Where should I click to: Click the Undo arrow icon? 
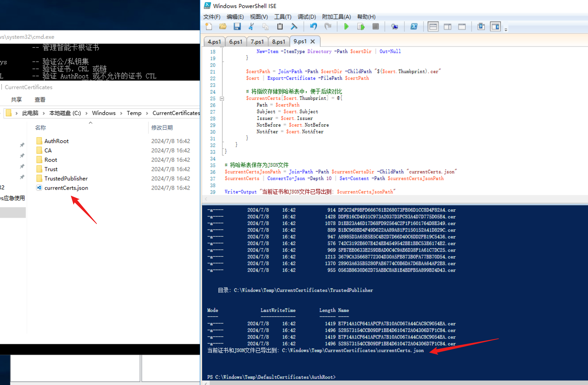click(x=313, y=27)
